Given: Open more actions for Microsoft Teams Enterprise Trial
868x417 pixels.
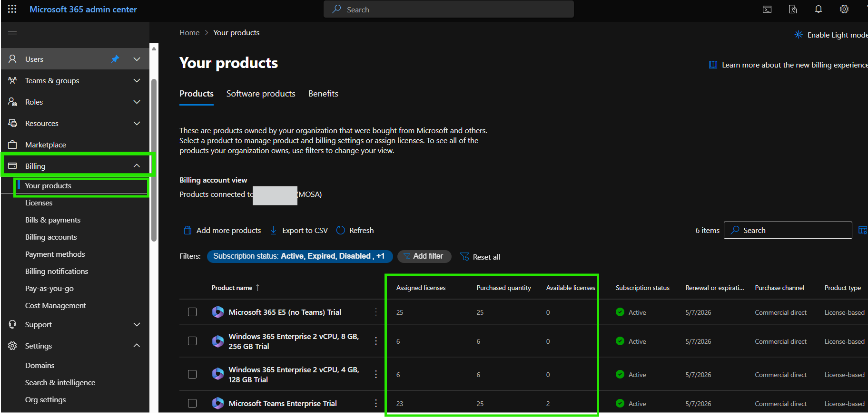Looking at the screenshot, I should point(376,403).
